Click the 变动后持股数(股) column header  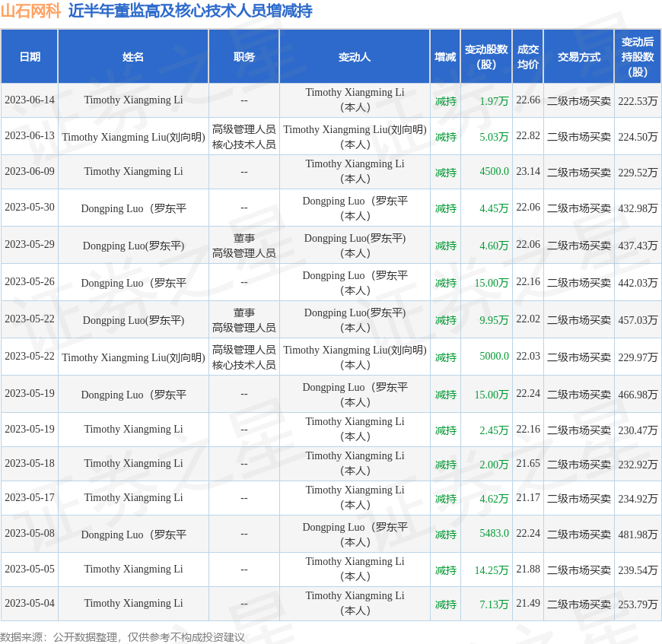[638, 56]
